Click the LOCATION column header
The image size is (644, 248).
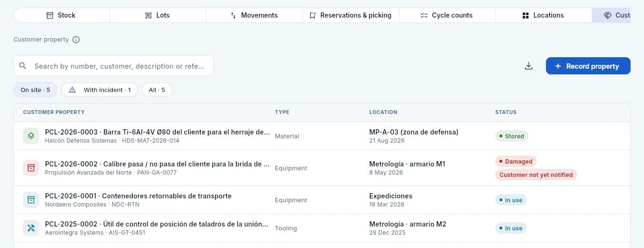(383, 112)
